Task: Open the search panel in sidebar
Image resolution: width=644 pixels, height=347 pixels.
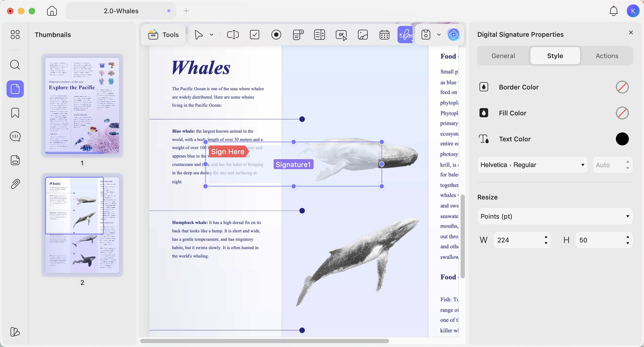Action: tap(15, 65)
